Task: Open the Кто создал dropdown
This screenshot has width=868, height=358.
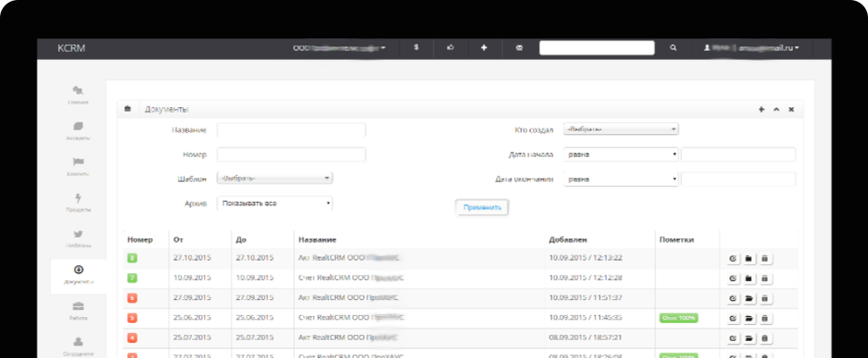Action: pyautogui.click(x=620, y=129)
